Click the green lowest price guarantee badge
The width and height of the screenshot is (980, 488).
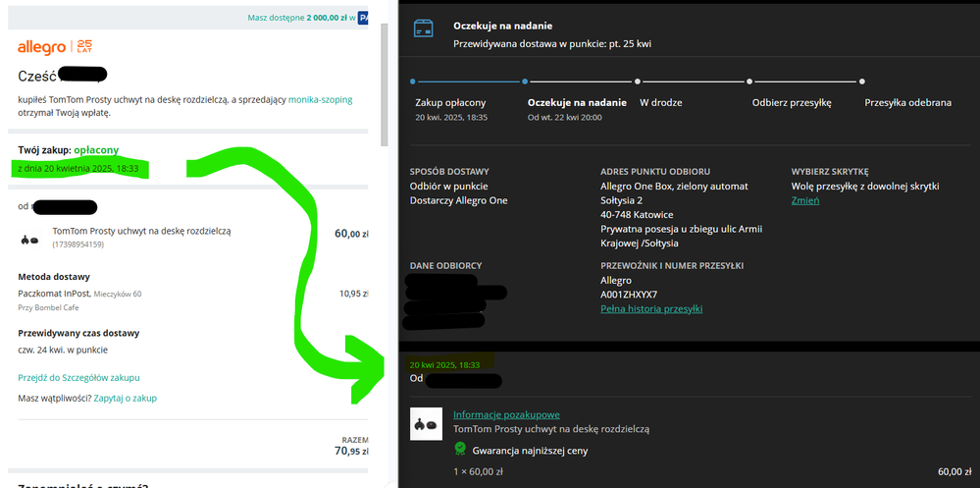(460, 448)
